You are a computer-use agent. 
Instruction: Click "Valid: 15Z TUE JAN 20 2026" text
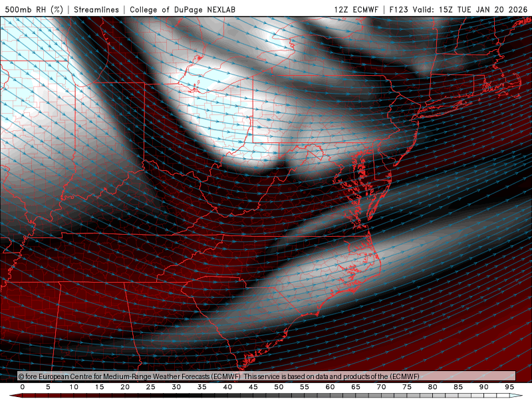coord(470,9)
